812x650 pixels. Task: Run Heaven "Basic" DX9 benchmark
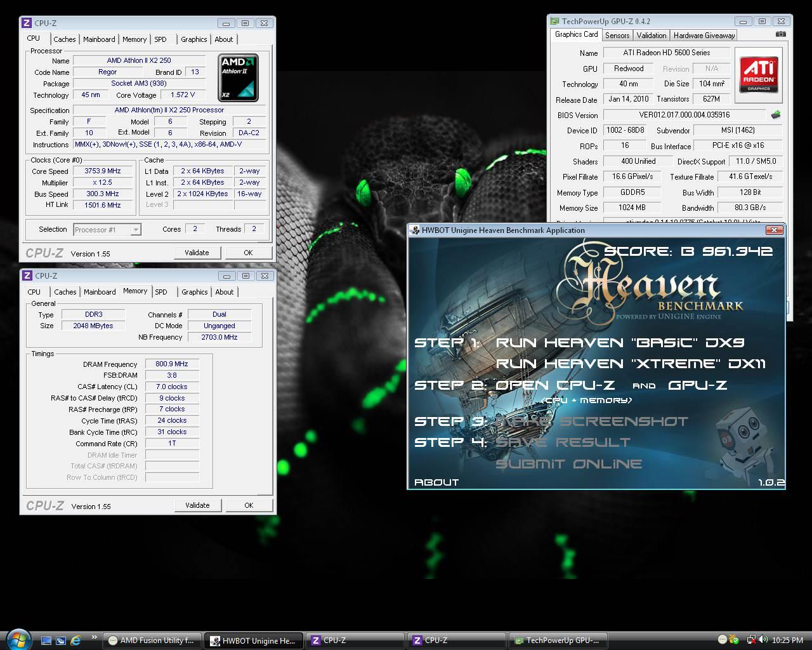point(620,343)
